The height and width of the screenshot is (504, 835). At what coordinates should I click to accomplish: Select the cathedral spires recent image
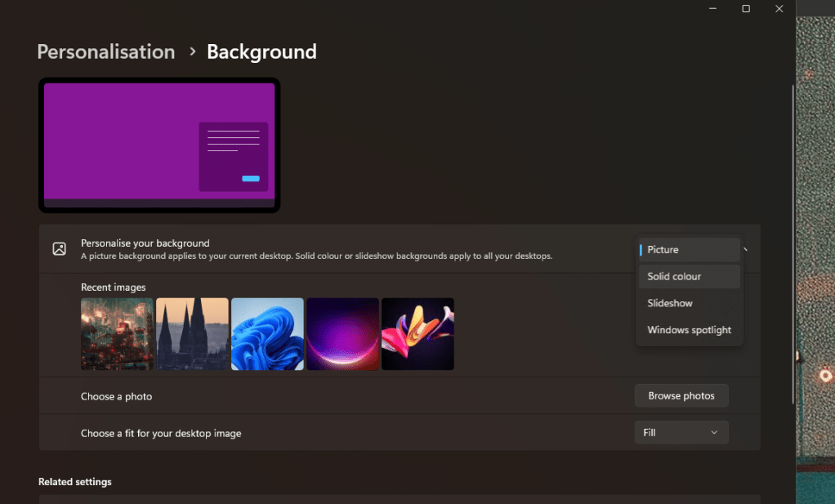tap(192, 334)
